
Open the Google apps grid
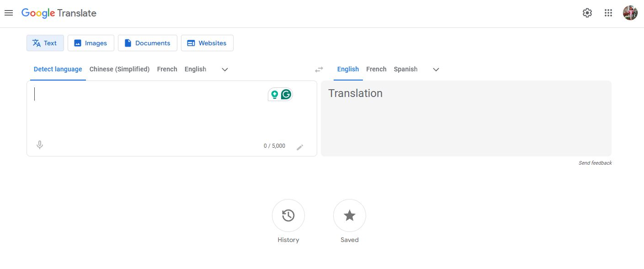click(x=608, y=13)
